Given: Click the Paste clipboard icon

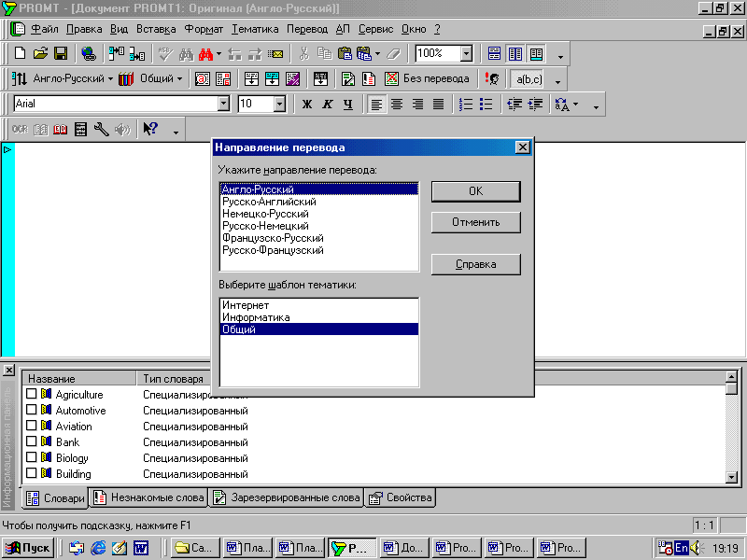Looking at the screenshot, I should pyautogui.click(x=345, y=53).
